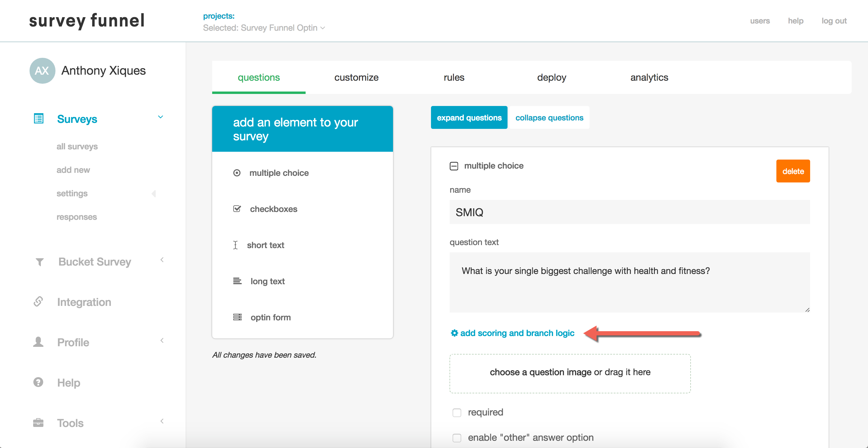This screenshot has height=448, width=868.
Task: Click the optin form element icon
Action: pos(237,317)
